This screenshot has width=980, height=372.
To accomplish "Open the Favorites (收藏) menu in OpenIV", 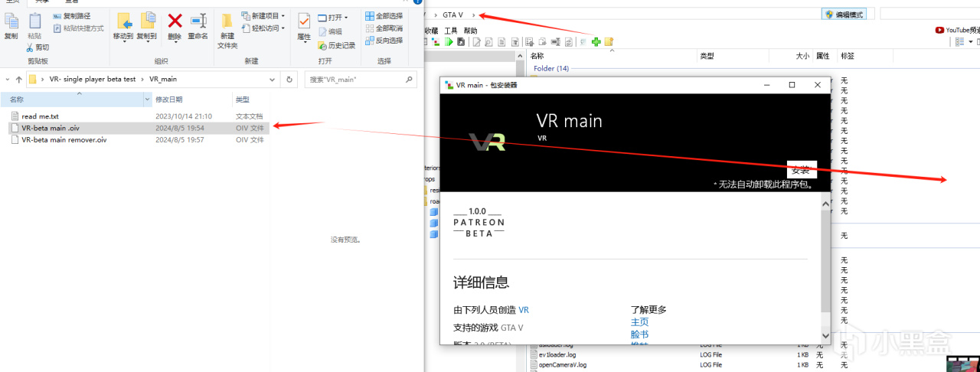I will [x=433, y=31].
